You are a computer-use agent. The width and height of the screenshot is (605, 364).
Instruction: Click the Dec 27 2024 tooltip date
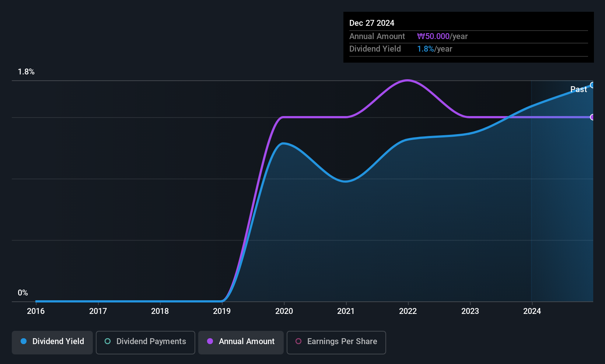tap(372, 23)
